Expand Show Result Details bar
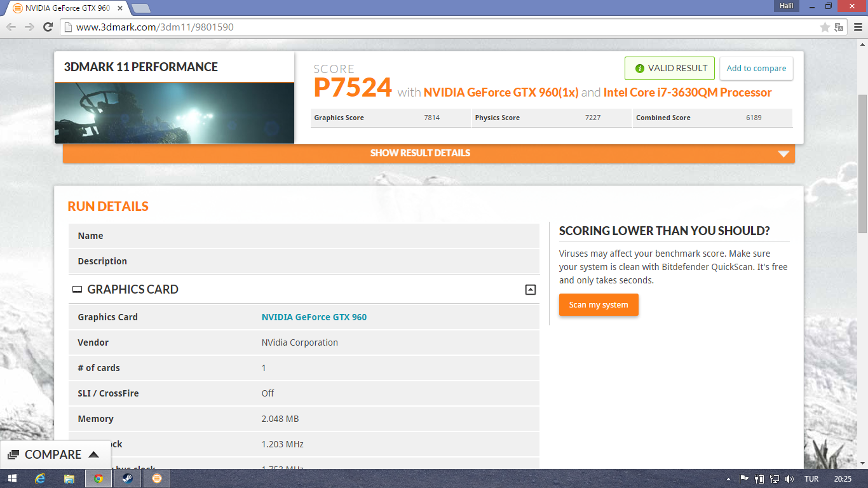The image size is (868, 488). point(428,153)
